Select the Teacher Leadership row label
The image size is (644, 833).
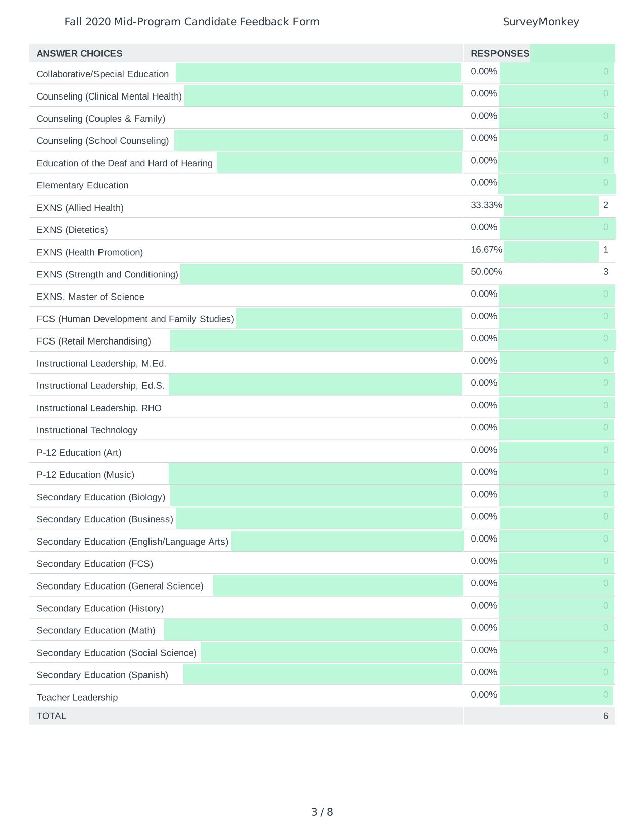[x=77, y=698]
